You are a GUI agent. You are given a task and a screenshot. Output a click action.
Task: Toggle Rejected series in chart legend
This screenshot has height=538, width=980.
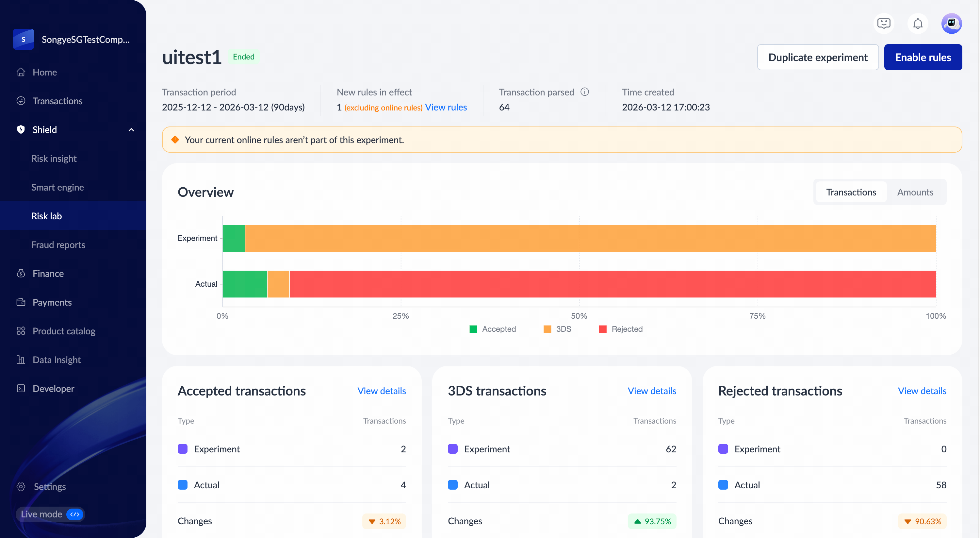pyautogui.click(x=620, y=329)
